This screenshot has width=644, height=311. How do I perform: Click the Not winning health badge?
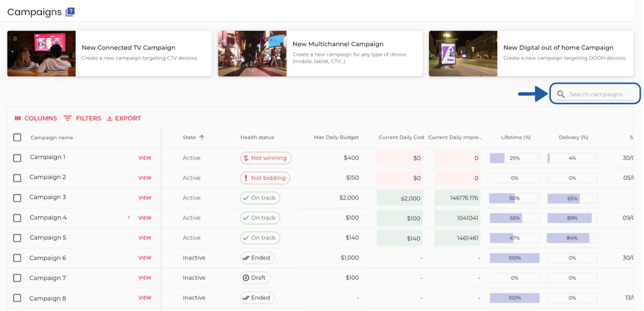266,158
